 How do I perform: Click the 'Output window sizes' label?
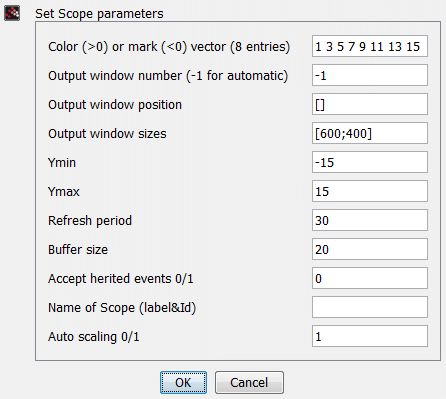[x=107, y=134]
